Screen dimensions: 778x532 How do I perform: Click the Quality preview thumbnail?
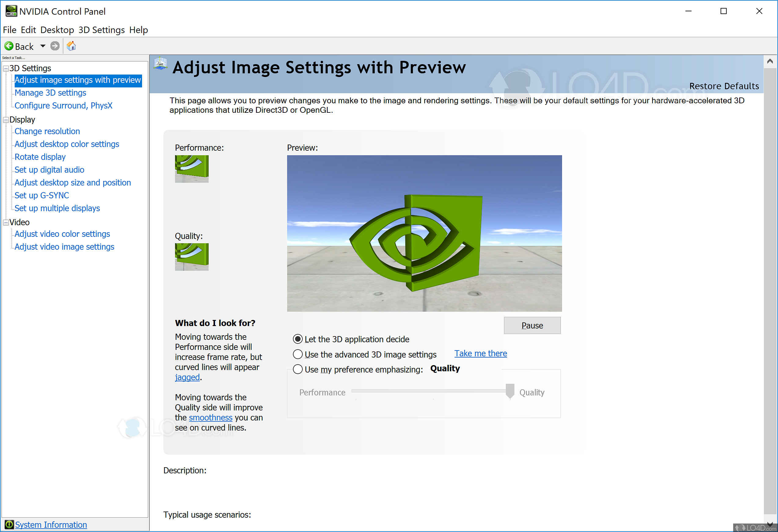[192, 257]
